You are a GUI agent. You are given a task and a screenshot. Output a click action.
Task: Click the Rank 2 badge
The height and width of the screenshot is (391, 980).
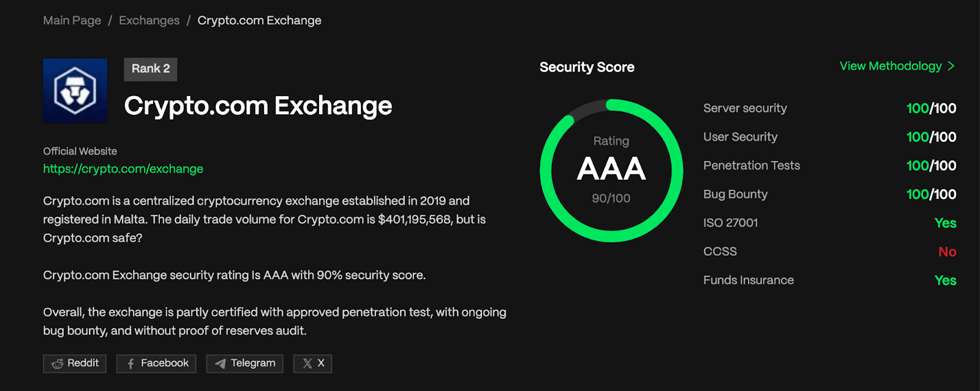tap(151, 69)
